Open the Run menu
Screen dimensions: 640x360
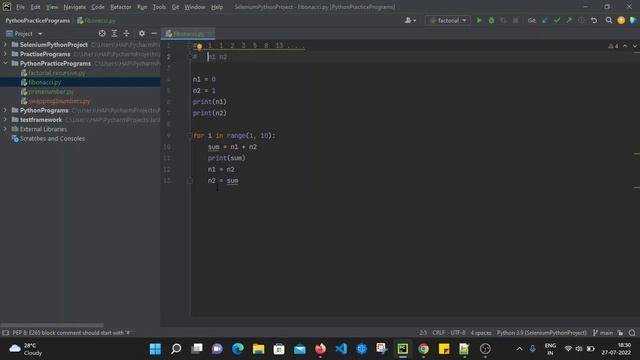tap(142, 7)
